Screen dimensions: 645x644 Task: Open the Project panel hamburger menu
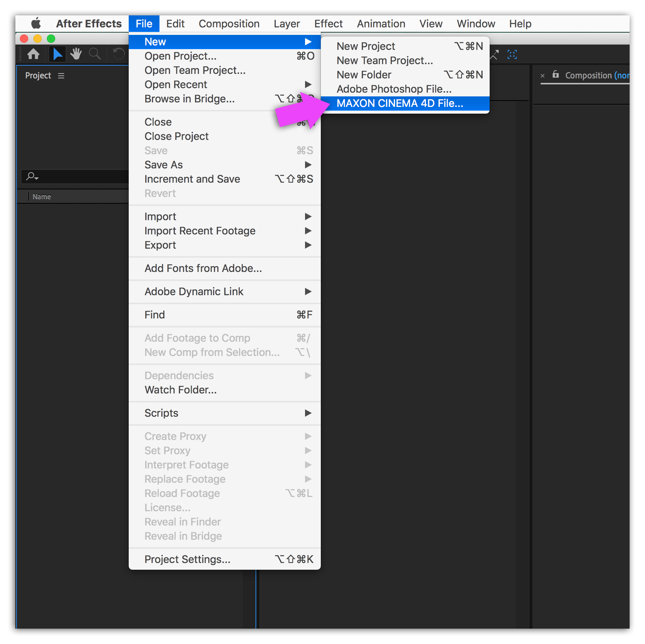pos(61,75)
